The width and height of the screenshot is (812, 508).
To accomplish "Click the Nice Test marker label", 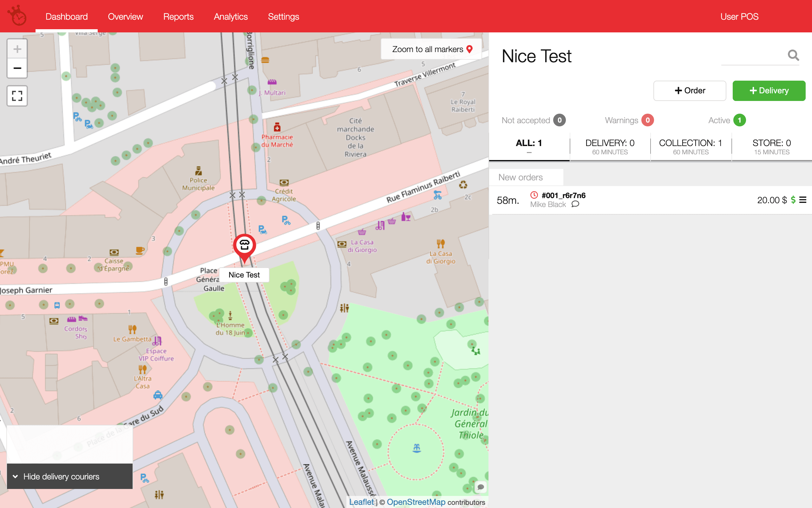I will (x=244, y=275).
